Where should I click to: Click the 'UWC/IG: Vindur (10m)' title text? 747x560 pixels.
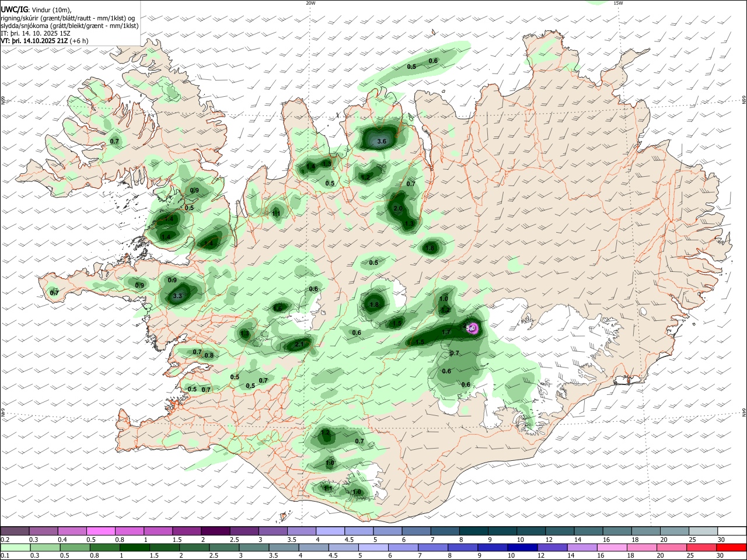pos(36,9)
